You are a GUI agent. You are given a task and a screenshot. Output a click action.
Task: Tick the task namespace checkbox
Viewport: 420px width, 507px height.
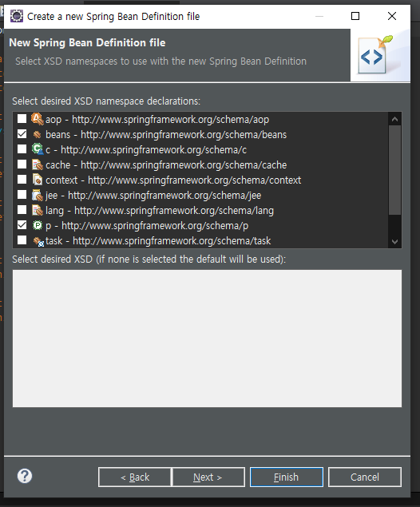(22, 240)
